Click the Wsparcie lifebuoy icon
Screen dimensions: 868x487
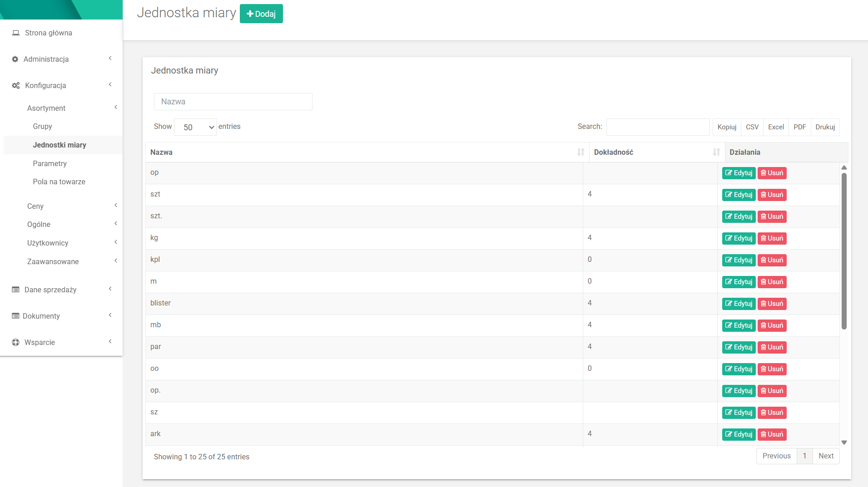coord(15,342)
